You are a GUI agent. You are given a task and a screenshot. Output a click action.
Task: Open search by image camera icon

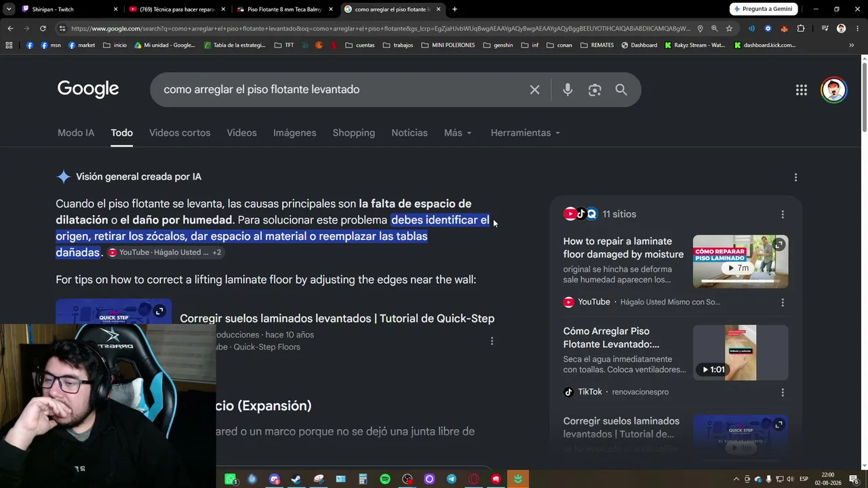tap(595, 89)
